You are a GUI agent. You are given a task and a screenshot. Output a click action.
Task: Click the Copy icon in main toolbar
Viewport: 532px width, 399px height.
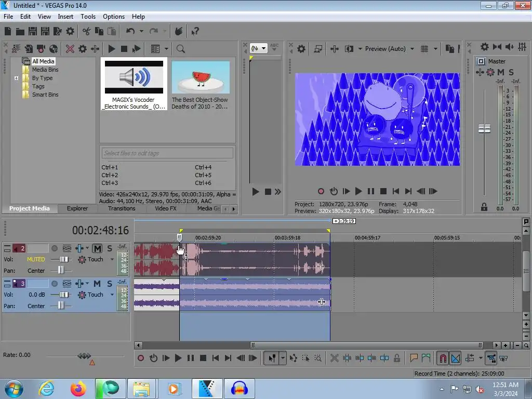[x=99, y=31]
